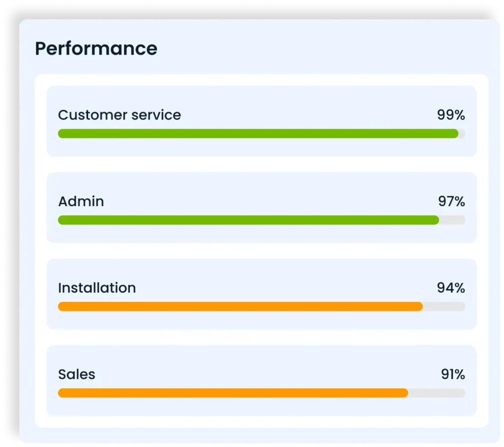Select the Installation label
Screen dimensions: 504x447
point(97,288)
